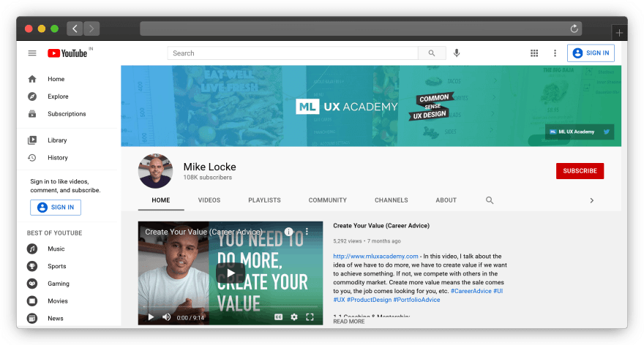Reload the page with refresh icon
Image resolution: width=644 pixels, height=345 pixels.
point(574,29)
